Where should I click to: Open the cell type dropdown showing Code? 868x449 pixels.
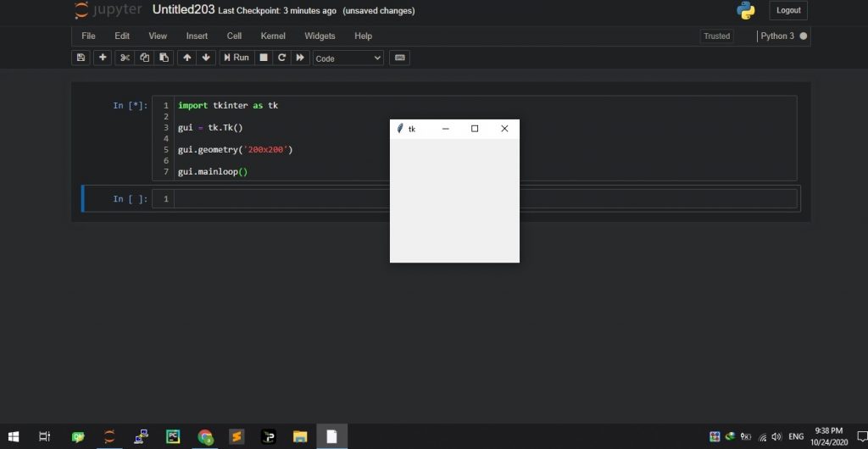pyautogui.click(x=348, y=58)
